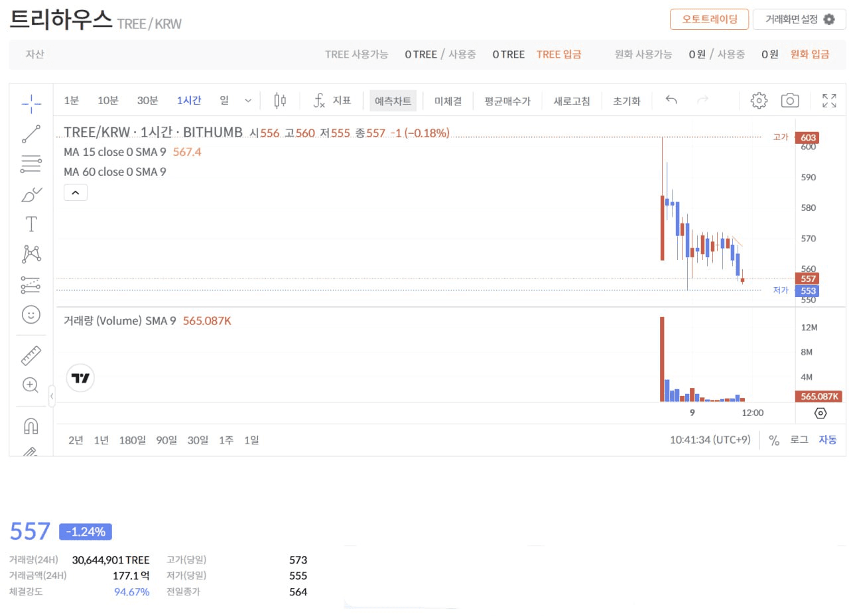Viewport: 849px width, 616px height.
Task: Click the 603 high price label
Action: click(x=808, y=138)
